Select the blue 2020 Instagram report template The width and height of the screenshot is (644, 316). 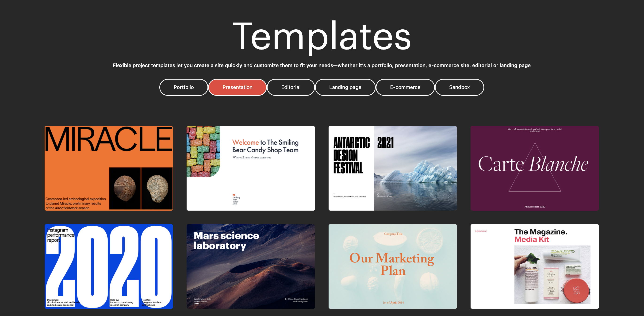tap(108, 266)
